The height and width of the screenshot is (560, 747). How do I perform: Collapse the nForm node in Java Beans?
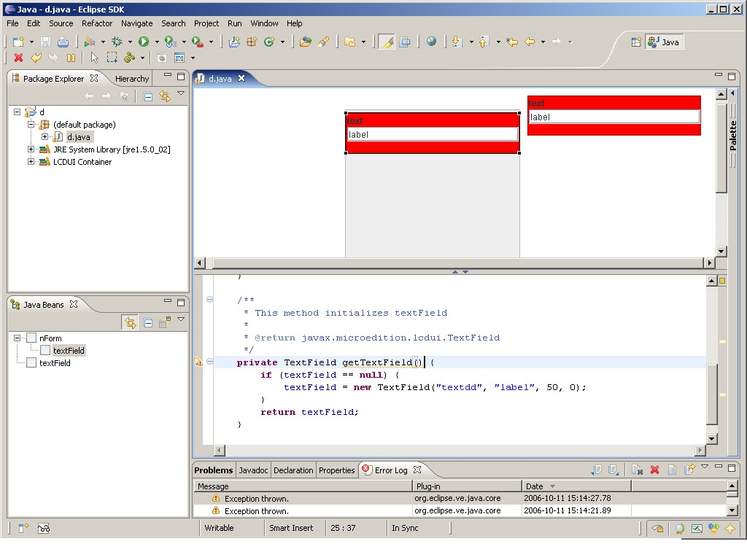click(x=18, y=338)
